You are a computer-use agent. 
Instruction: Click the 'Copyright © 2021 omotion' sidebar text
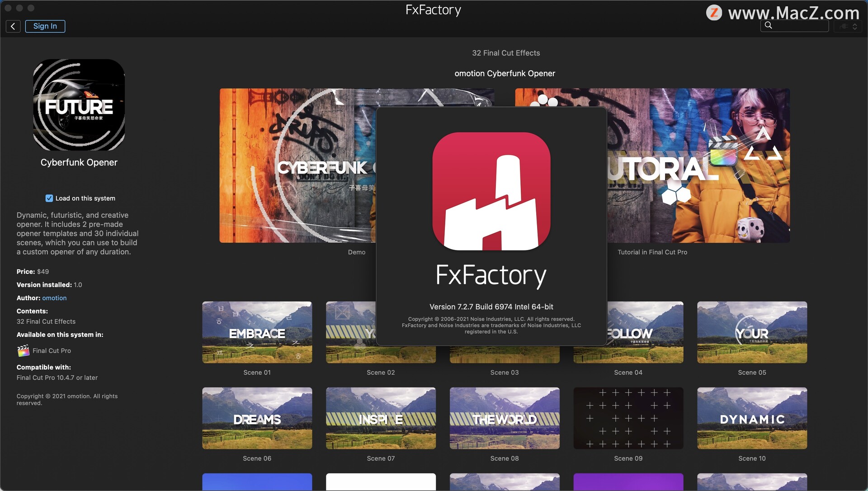[67, 400]
